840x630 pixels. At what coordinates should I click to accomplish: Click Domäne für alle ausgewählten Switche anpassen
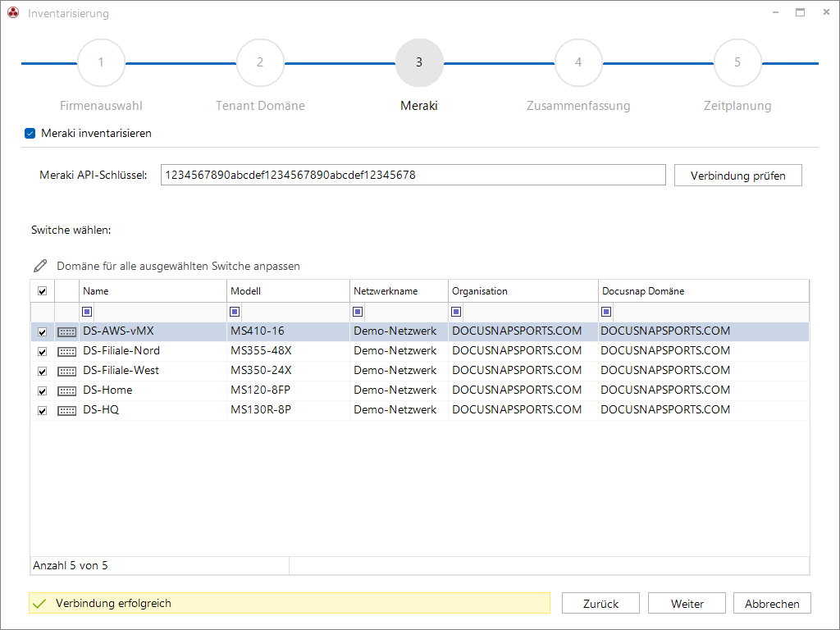pos(178,267)
